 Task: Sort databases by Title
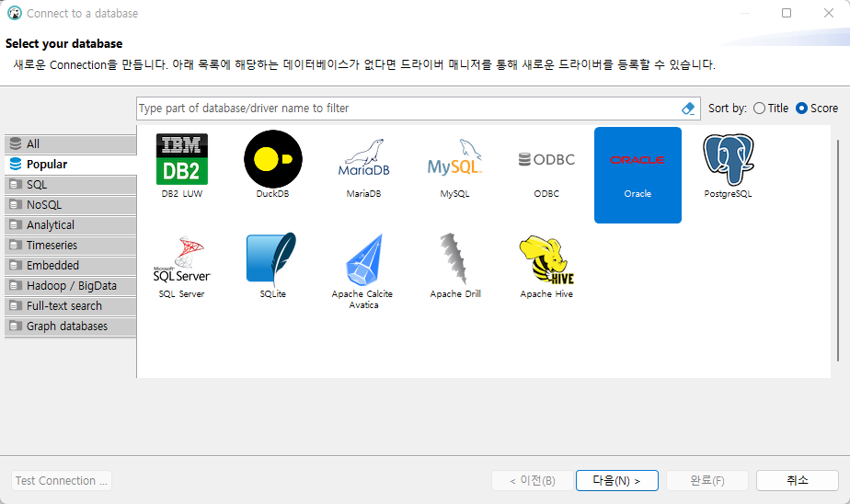[x=771, y=109]
